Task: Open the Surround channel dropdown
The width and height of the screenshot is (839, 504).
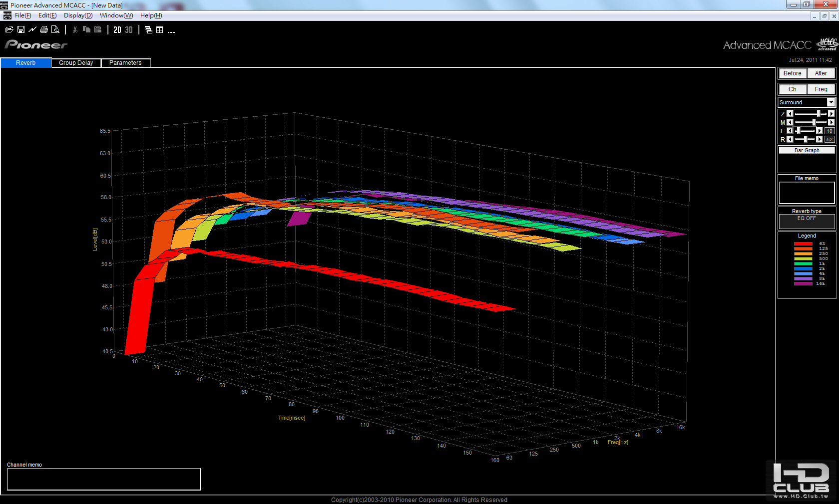Action: 831,102
